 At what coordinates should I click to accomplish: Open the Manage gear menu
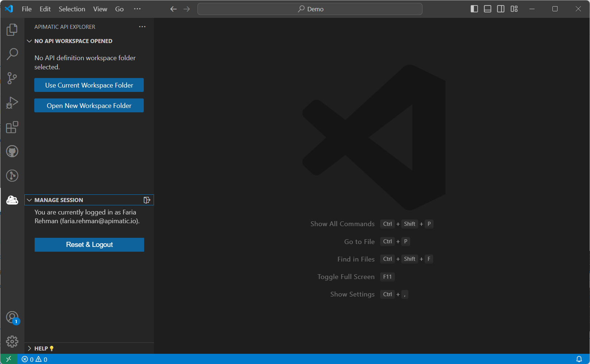12,341
